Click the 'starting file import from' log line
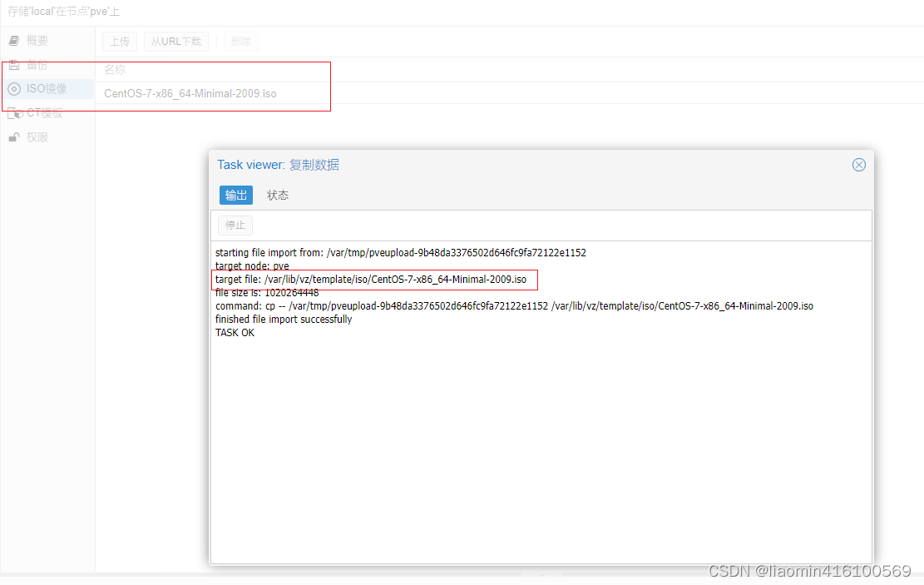This screenshot has height=585, width=924. [401, 252]
